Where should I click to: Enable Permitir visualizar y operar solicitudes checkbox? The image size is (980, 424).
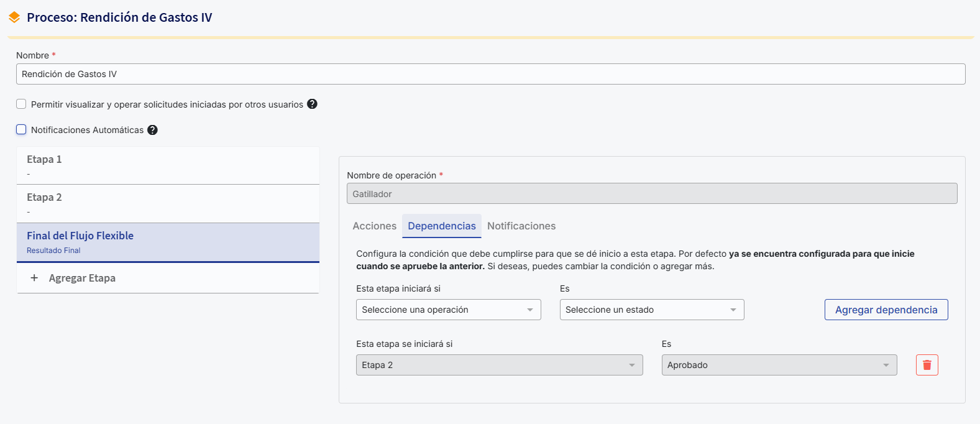pyautogui.click(x=21, y=104)
